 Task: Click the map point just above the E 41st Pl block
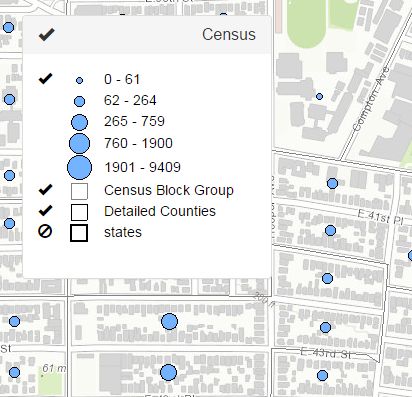[332, 183]
